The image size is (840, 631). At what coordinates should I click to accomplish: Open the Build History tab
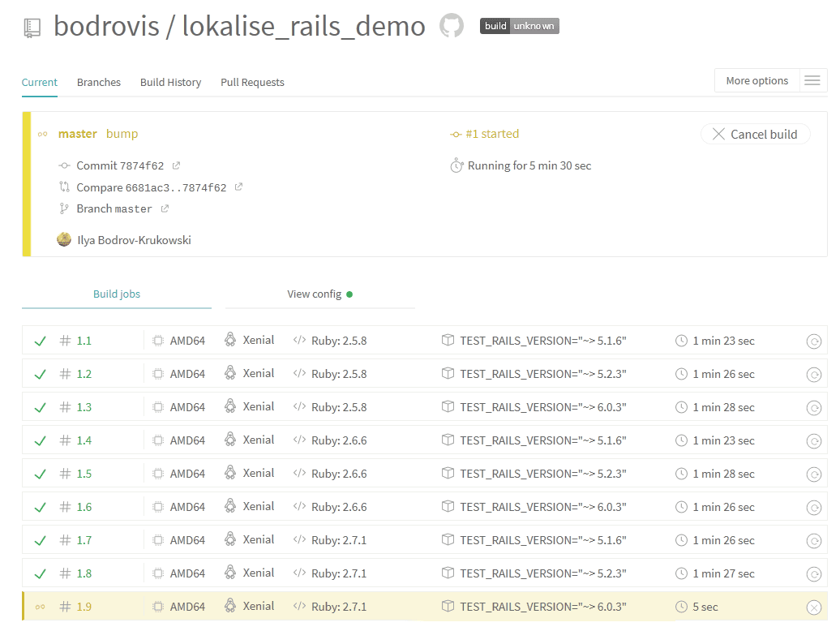[170, 82]
